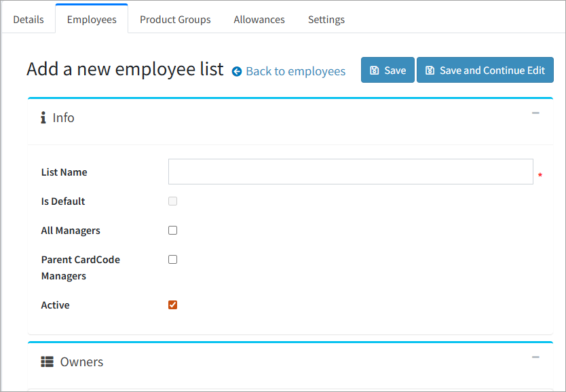Uncheck the Active checkbox

point(172,305)
